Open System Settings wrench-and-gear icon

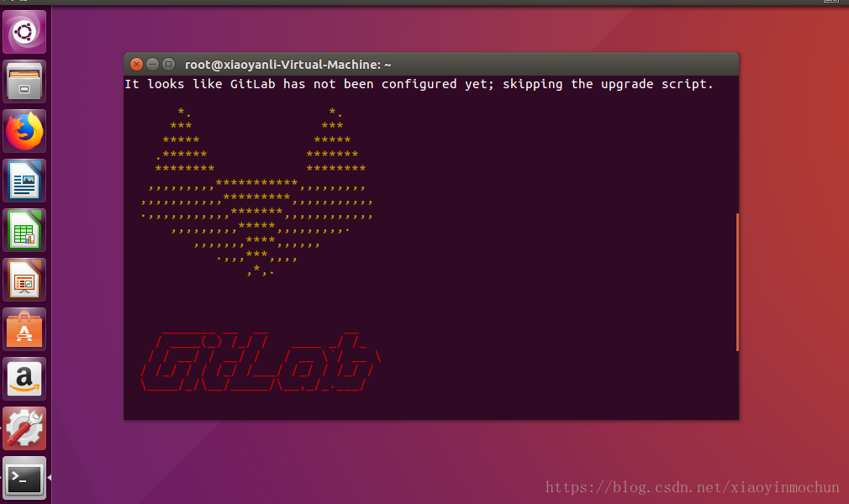point(24,428)
